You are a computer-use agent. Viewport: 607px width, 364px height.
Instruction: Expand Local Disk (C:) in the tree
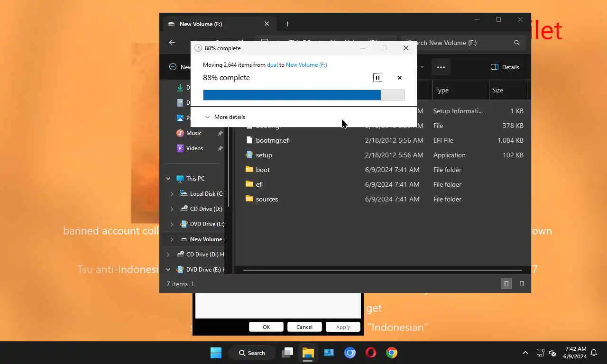pos(172,194)
